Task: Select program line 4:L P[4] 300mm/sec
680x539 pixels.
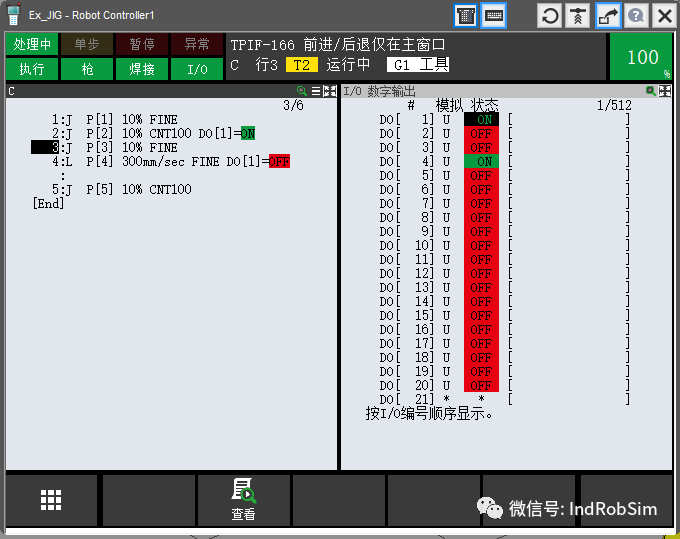Action: pos(170,161)
